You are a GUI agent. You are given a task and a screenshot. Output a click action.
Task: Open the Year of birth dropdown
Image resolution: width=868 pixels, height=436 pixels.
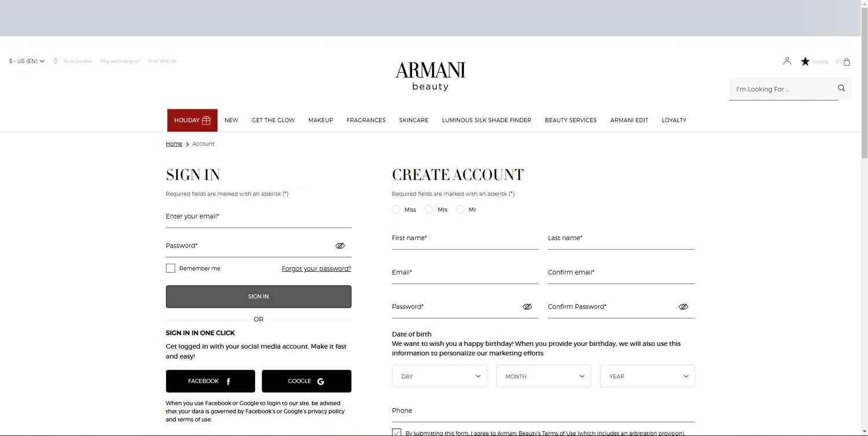pos(648,376)
